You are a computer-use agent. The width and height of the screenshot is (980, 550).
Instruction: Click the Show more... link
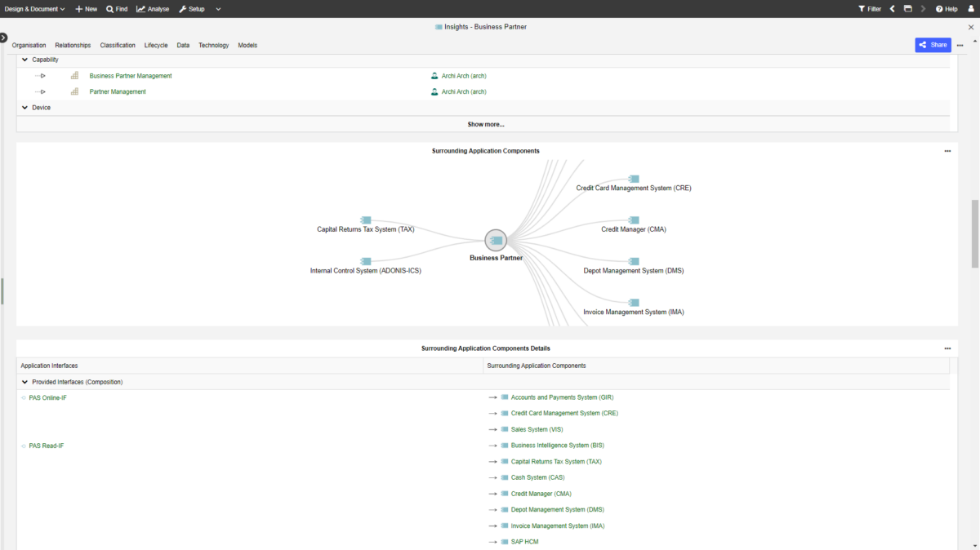point(486,124)
